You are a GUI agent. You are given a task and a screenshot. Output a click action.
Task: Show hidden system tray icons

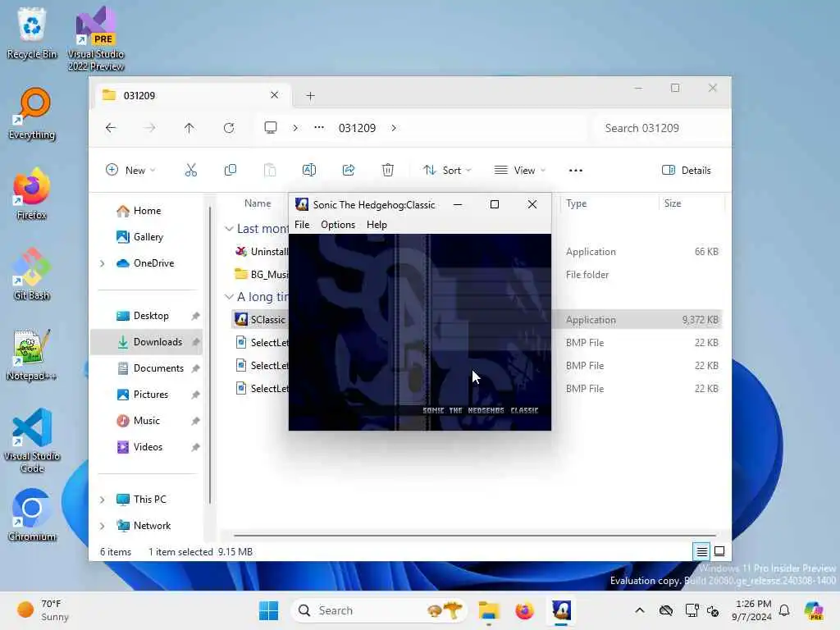click(x=640, y=610)
